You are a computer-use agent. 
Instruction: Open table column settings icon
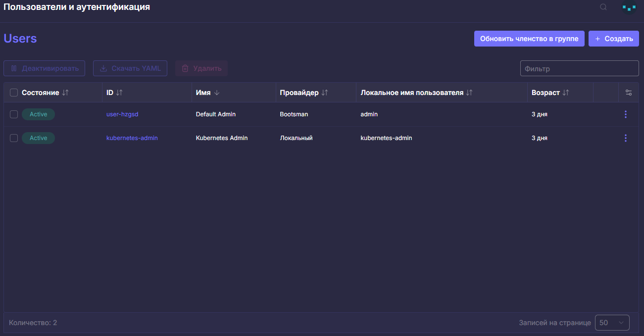pyautogui.click(x=629, y=93)
